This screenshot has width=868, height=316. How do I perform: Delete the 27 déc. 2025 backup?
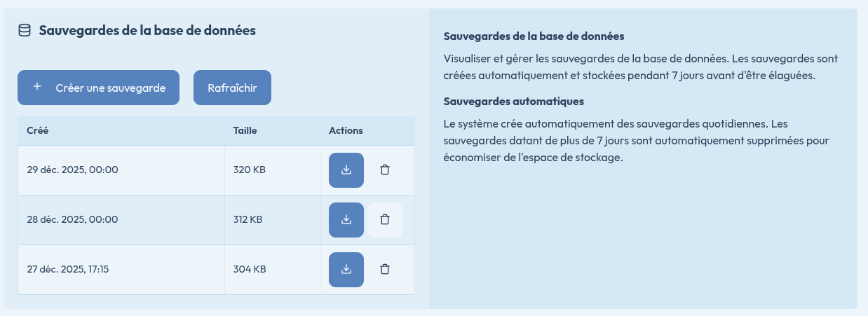[385, 270]
